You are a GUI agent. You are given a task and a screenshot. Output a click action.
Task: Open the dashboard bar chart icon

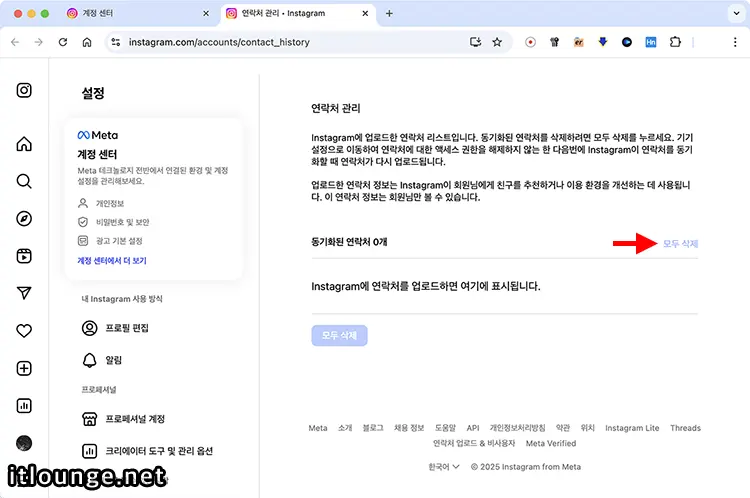click(x=24, y=406)
